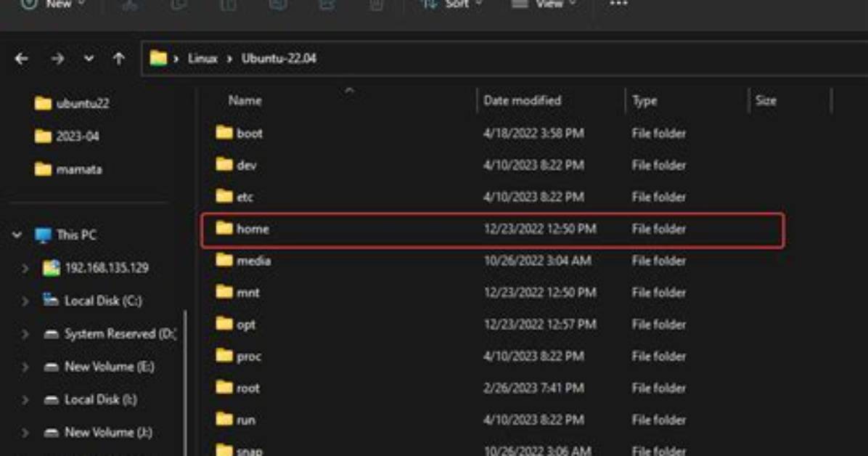Image resolution: width=868 pixels, height=456 pixels.
Task: Select the mnt folder icon
Action: (224, 292)
